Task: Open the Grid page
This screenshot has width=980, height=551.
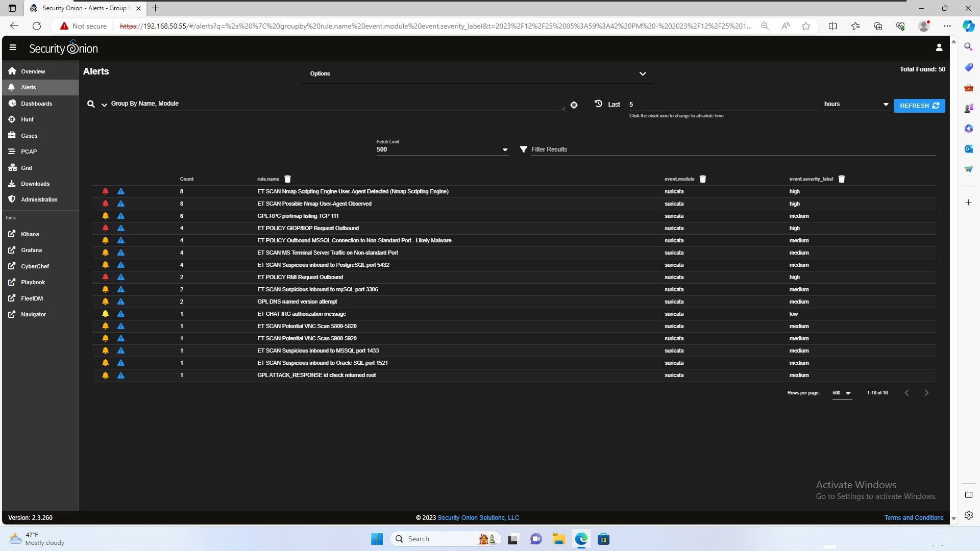Action: click(x=40, y=168)
